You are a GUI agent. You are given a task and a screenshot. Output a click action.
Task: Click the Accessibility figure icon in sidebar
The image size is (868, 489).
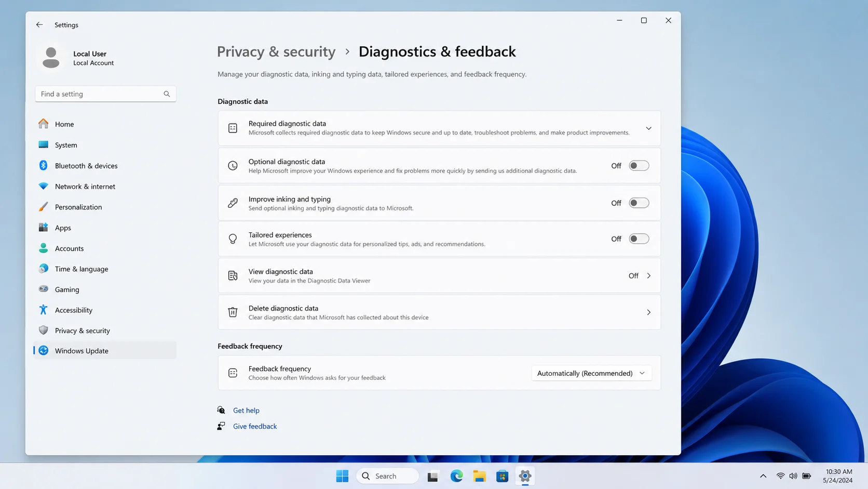tap(44, 310)
